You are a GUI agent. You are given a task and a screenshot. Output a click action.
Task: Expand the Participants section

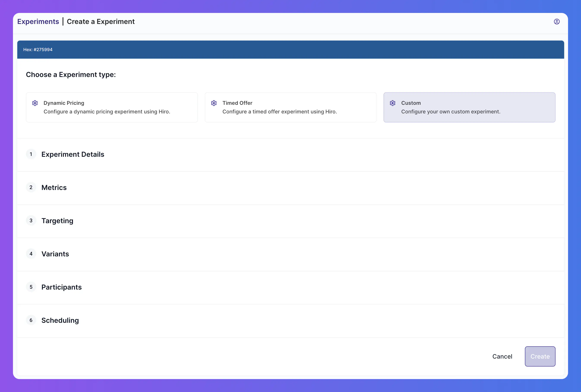pyautogui.click(x=290, y=287)
